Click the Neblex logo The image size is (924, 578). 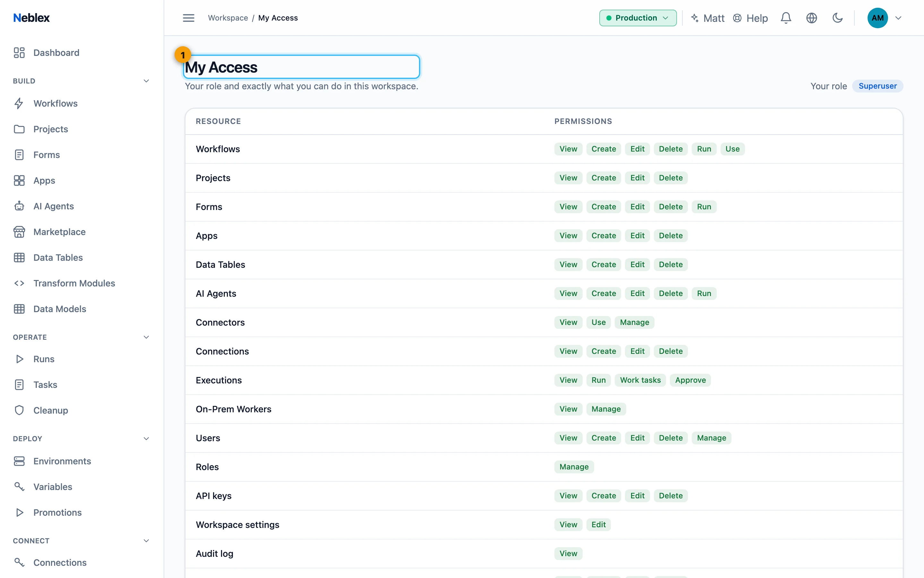click(x=31, y=18)
